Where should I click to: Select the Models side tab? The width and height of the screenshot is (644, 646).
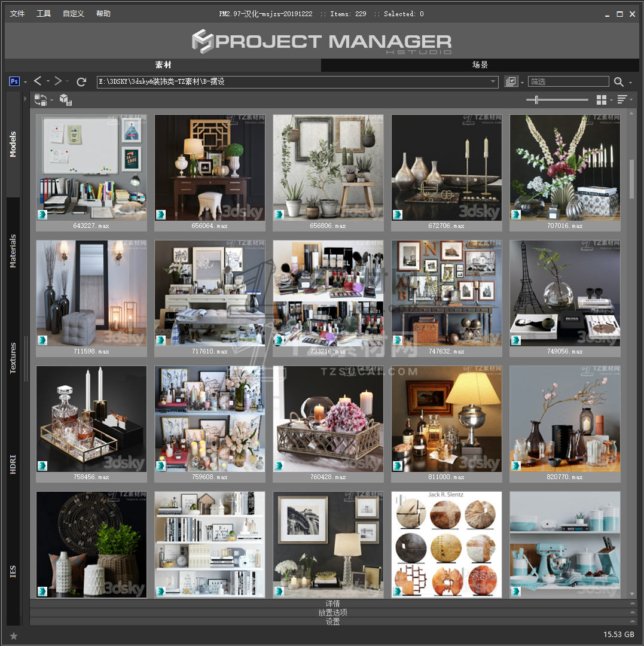pos(13,144)
